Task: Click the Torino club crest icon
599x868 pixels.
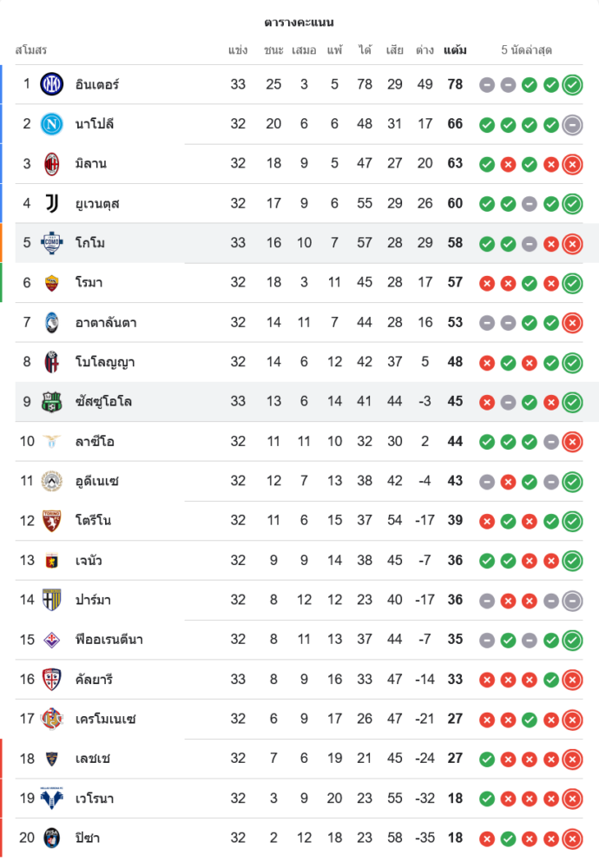Action: click(x=52, y=521)
